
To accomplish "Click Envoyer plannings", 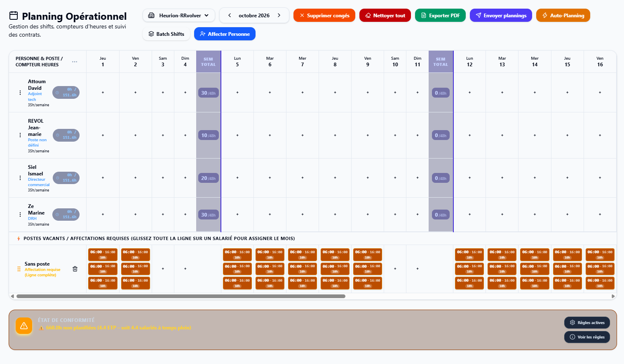I will click(501, 16).
